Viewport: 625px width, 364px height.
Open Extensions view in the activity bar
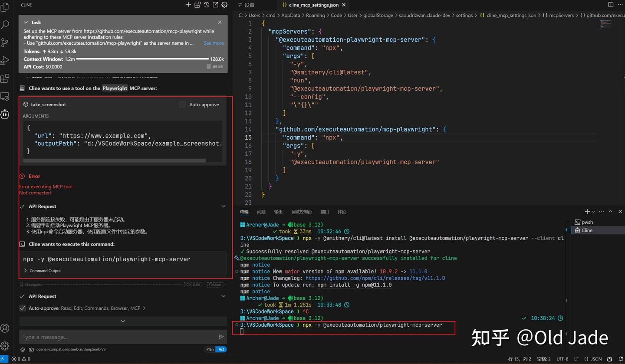pyautogui.click(x=6, y=78)
